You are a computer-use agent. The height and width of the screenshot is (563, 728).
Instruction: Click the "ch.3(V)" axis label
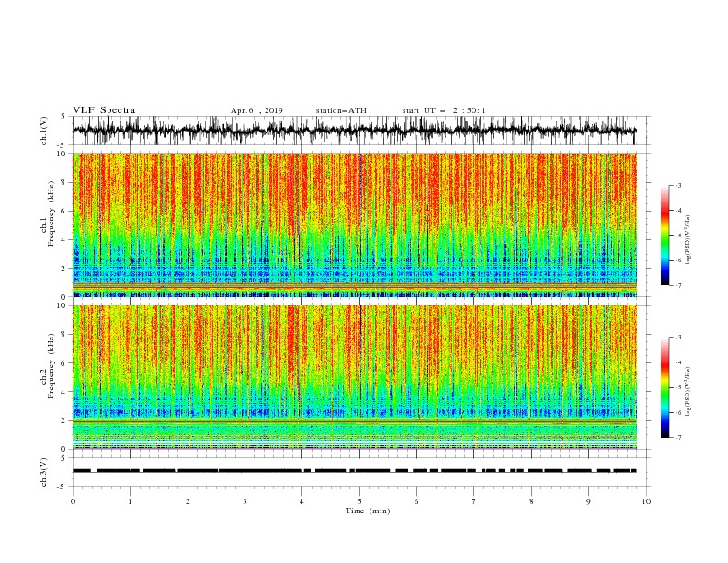(44, 473)
